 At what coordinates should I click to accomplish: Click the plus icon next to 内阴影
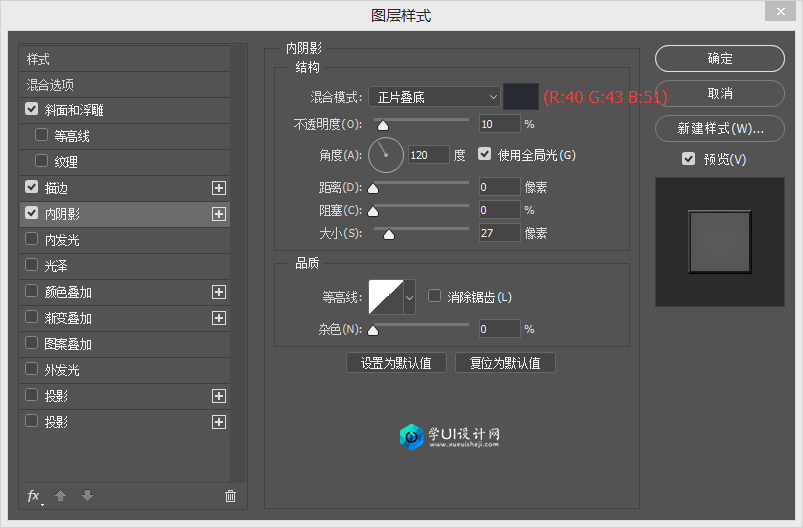219,214
